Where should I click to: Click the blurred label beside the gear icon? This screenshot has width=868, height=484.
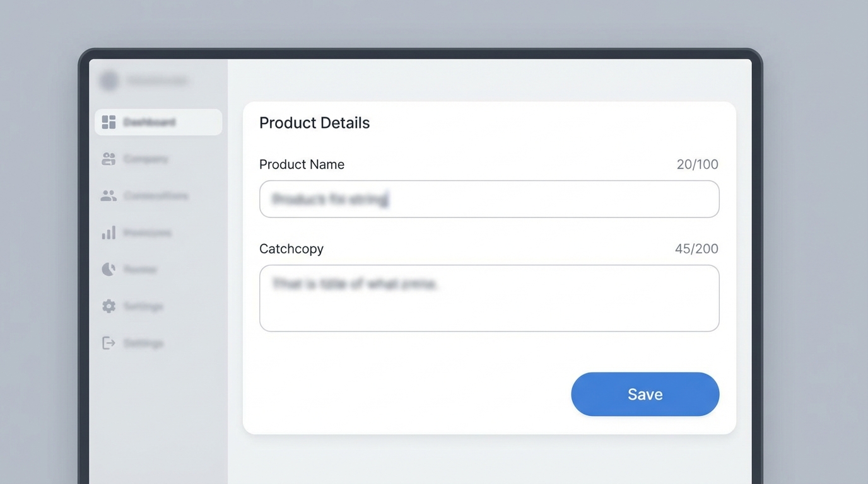(x=143, y=306)
